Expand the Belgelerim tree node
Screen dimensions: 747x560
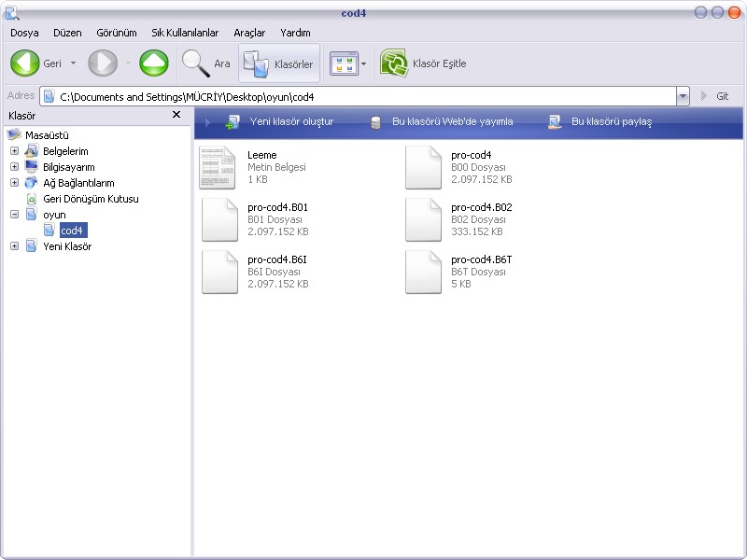[14, 151]
